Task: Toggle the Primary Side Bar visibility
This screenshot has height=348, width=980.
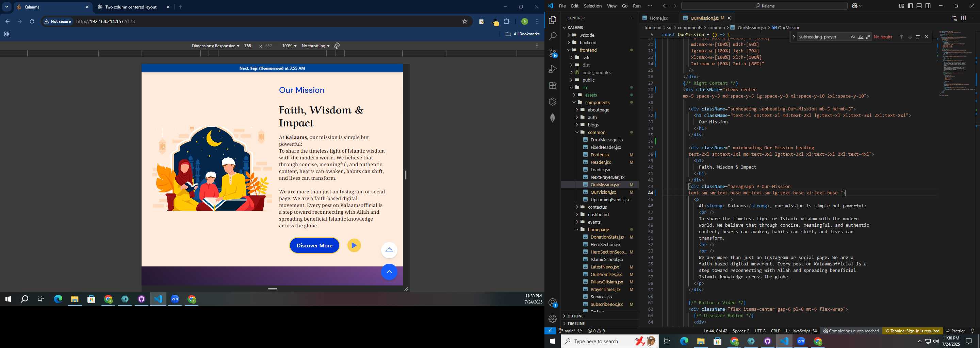Action: tap(910, 6)
